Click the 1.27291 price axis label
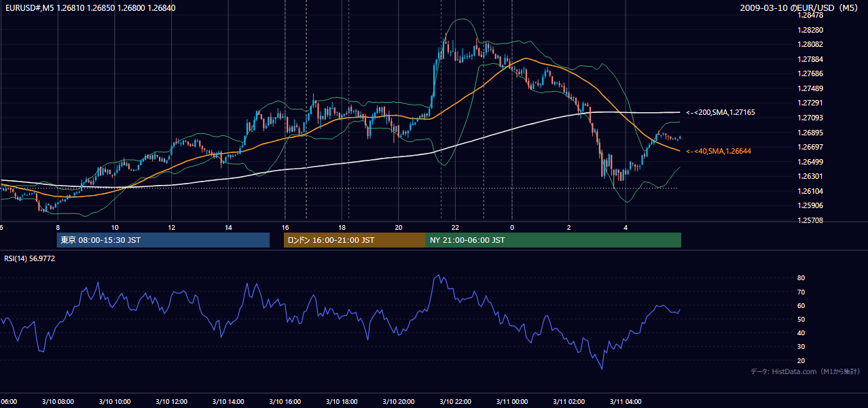The width and height of the screenshot is (868, 408). 810,103
